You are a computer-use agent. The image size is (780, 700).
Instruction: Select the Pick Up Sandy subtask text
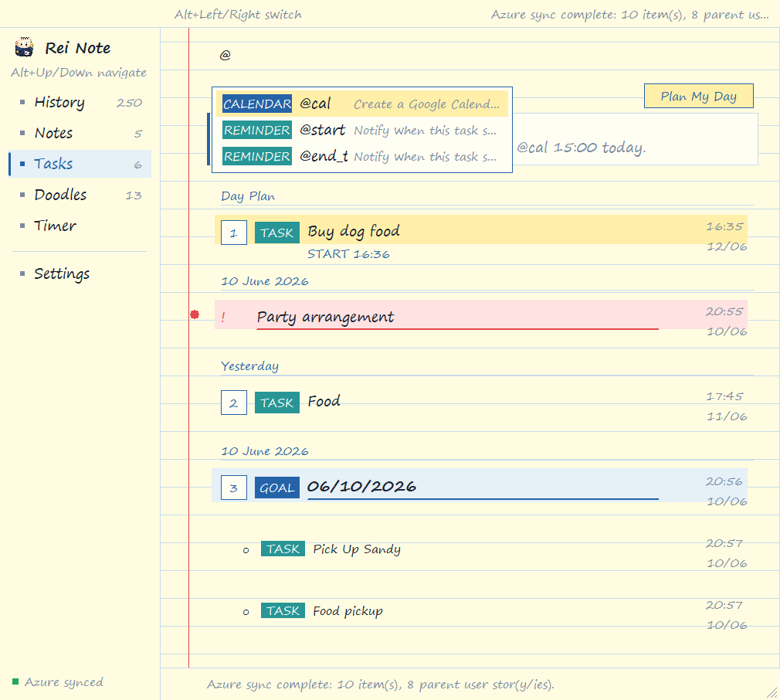coord(357,549)
